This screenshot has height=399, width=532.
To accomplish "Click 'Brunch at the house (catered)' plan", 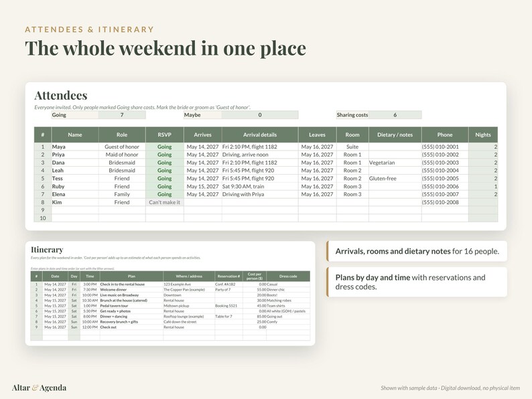I will tap(131, 301).
